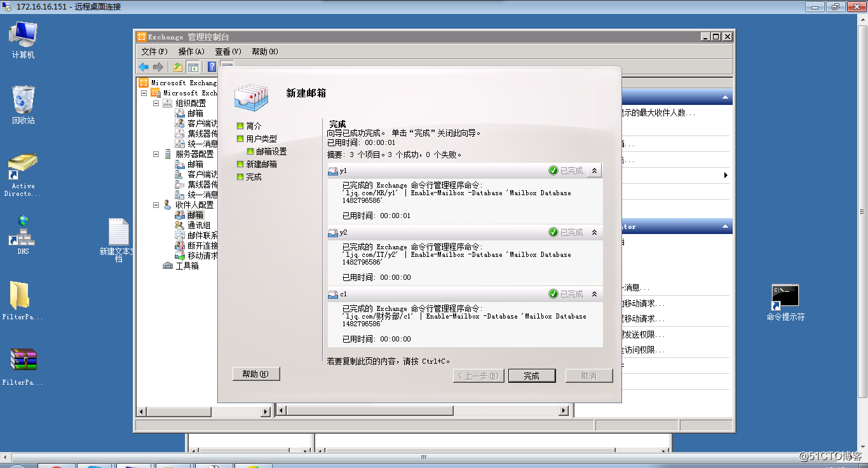Click the c1 mailbox icon in summary
The width and height of the screenshot is (868, 468).
(333, 294)
